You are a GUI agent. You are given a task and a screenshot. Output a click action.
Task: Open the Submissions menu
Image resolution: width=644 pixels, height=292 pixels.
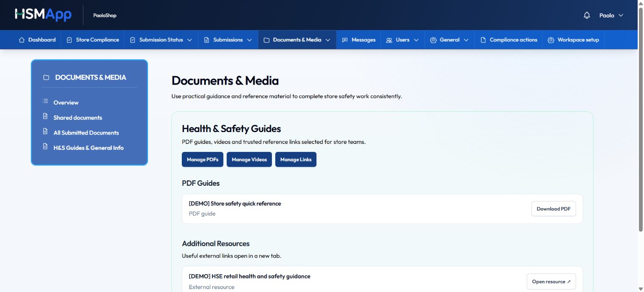[228, 40]
